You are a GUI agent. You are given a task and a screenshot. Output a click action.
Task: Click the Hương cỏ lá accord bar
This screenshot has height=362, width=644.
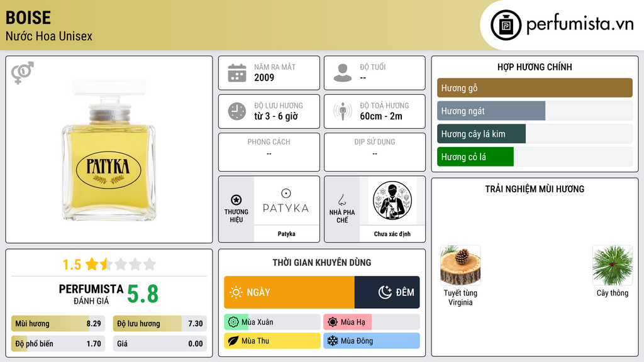535,156
